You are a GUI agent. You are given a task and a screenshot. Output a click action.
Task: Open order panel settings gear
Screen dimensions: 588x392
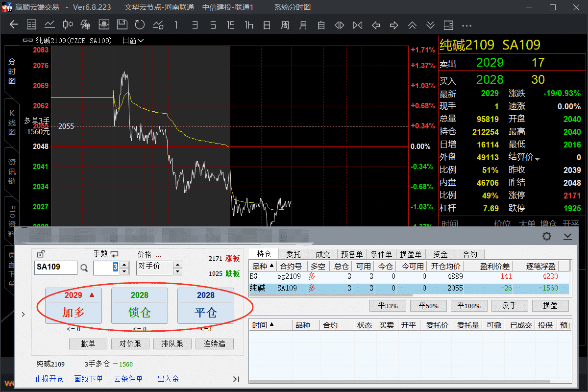pos(547,237)
